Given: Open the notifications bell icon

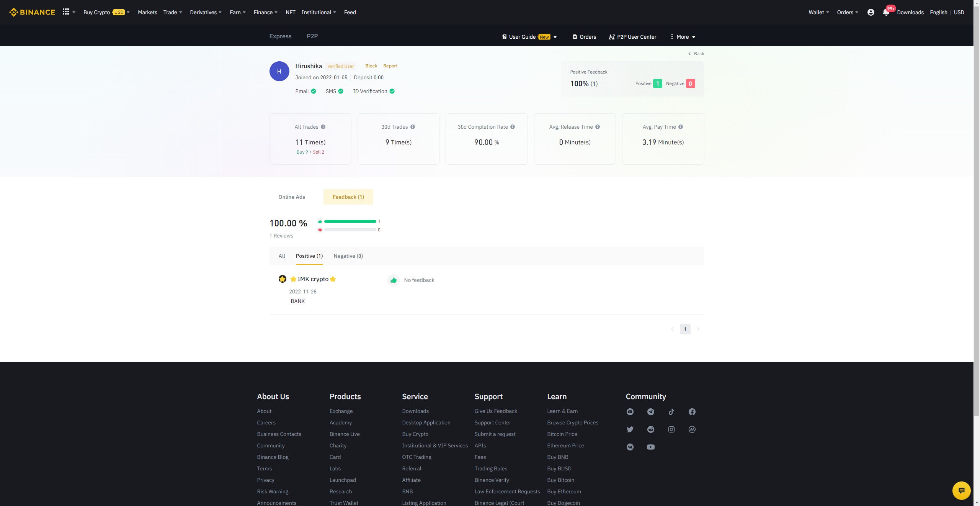Looking at the screenshot, I should pos(886,12).
